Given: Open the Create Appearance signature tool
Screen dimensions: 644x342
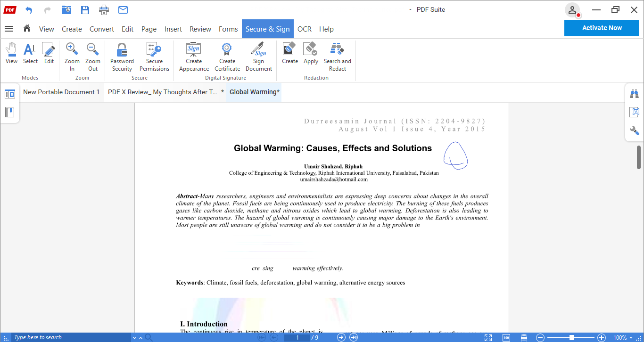Looking at the screenshot, I should (193, 56).
